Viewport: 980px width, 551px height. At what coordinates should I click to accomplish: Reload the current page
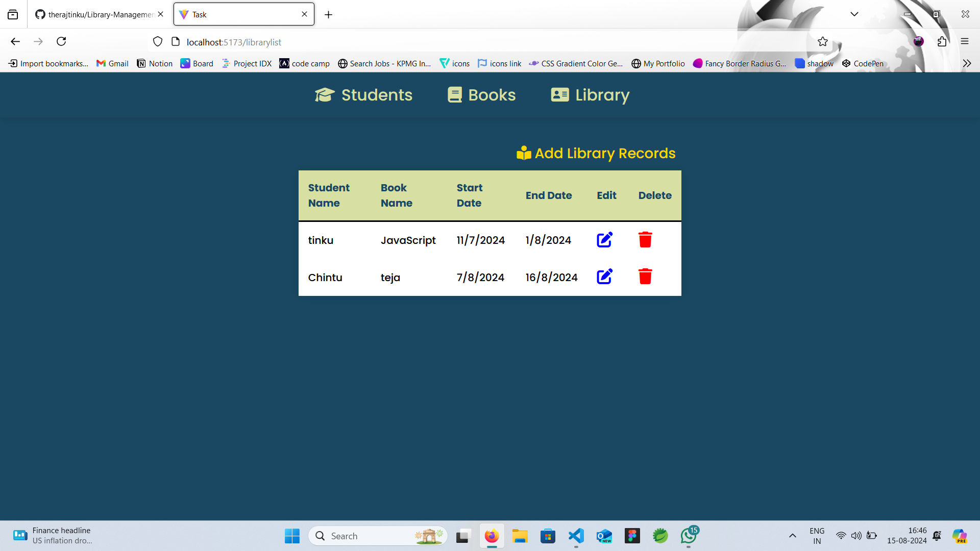tap(61, 42)
